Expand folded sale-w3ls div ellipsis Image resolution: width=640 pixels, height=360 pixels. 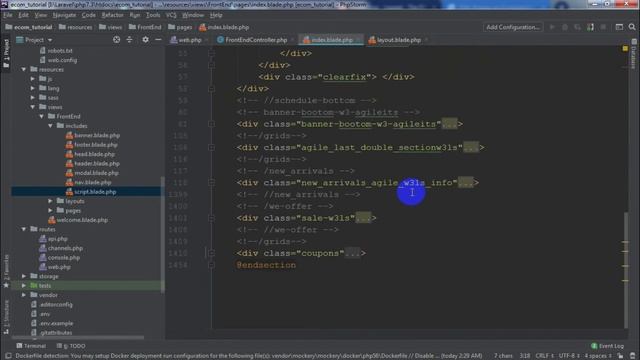point(363,218)
